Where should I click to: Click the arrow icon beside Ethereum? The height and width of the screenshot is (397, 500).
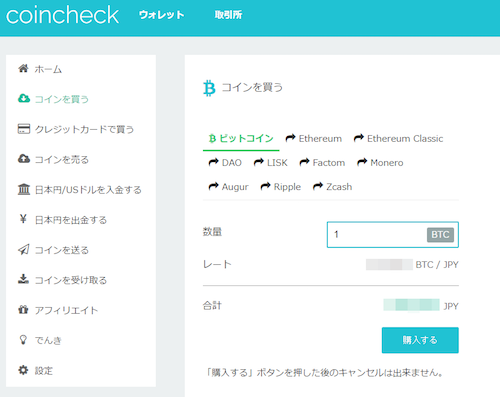(x=291, y=138)
